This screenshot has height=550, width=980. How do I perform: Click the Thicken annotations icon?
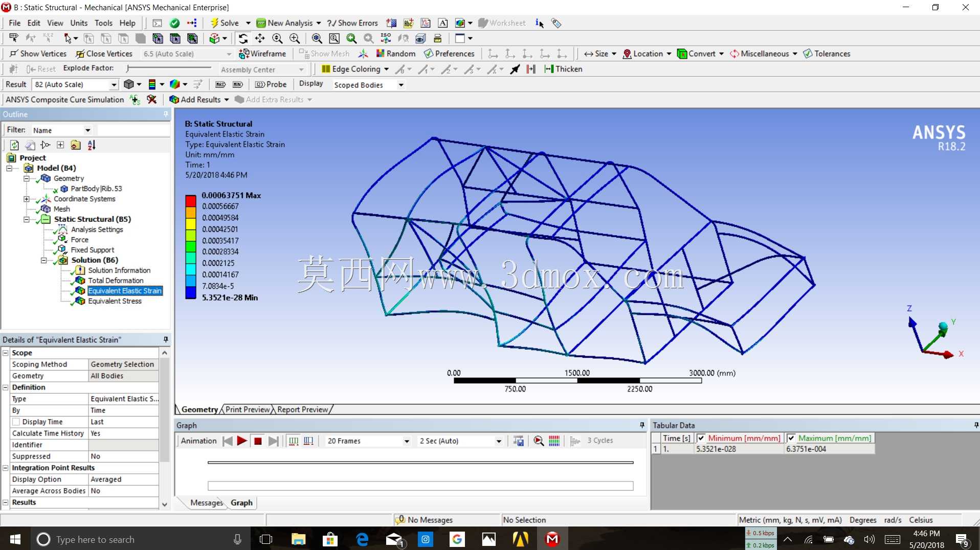click(563, 69)
